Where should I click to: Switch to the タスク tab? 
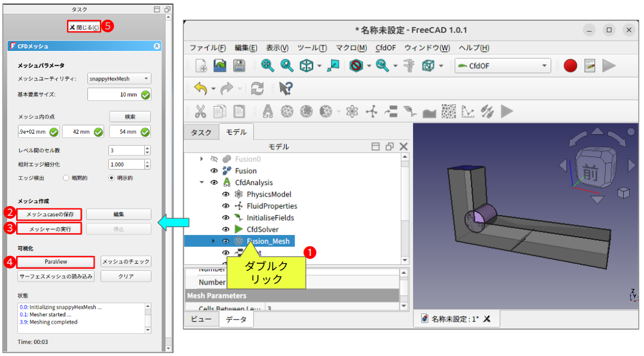[201, 133]
